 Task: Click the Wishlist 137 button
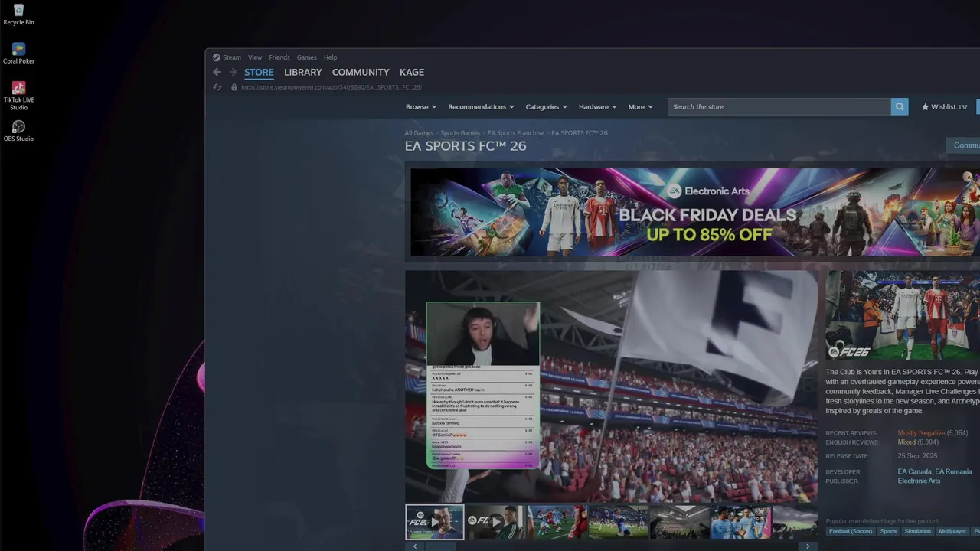coord(945,107)
